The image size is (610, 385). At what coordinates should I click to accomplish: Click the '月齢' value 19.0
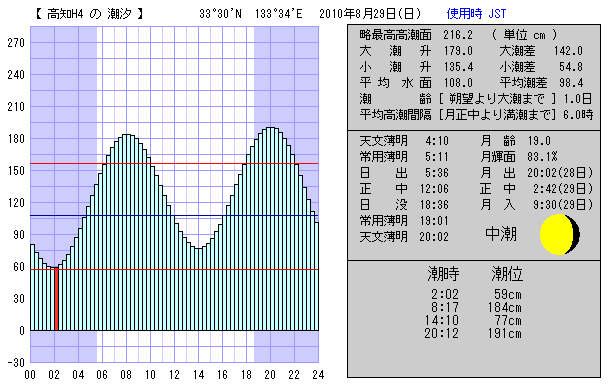[x=539, y=141]
